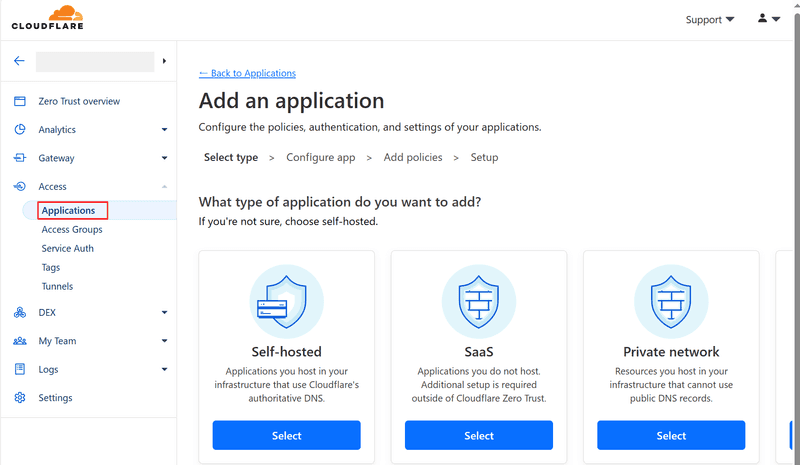Open Access Groups in sidebar
The width and height of the screenshot is (800, 465).
tap(72, 230)
